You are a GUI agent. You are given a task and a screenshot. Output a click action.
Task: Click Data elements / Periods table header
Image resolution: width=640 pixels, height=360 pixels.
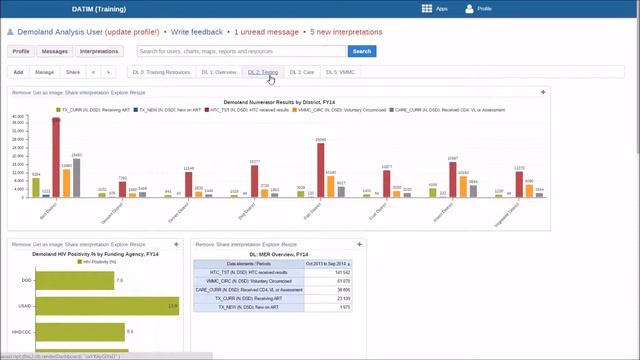[x=249, y=264]
